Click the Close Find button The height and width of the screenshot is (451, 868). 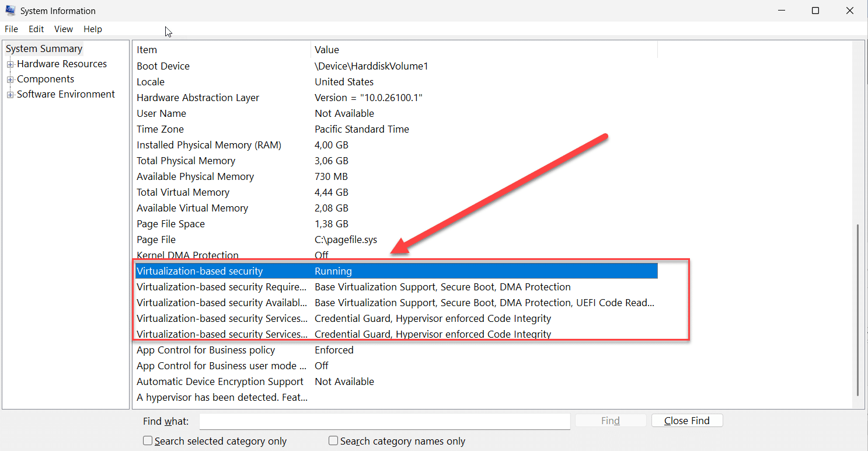(x=687, y=420)
